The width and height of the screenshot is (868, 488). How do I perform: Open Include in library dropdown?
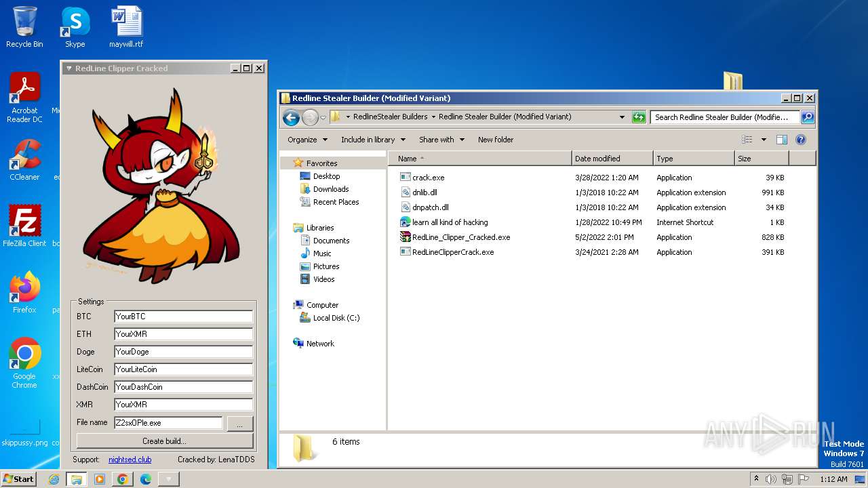pos(373,140)
